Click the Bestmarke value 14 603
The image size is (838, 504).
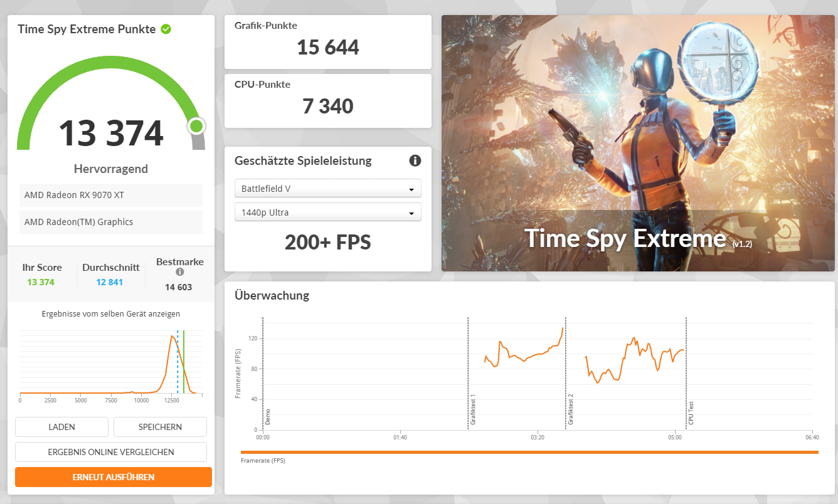click(x=179, y=287)
